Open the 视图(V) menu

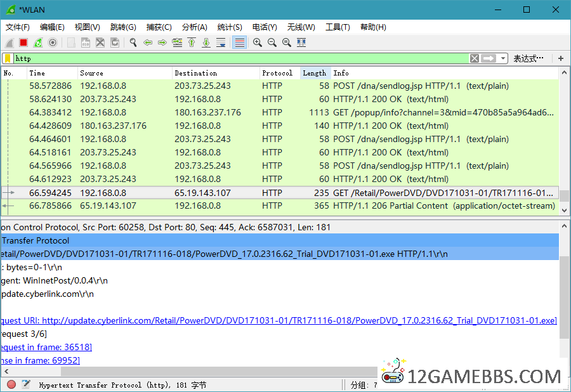pyautogui.click(x=88, y=27)
